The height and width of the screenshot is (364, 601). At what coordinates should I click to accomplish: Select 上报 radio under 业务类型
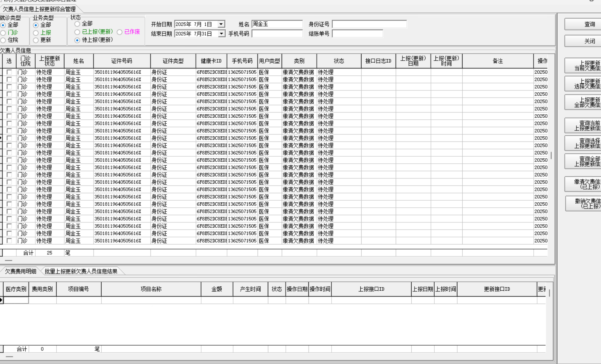click(36, 32)
